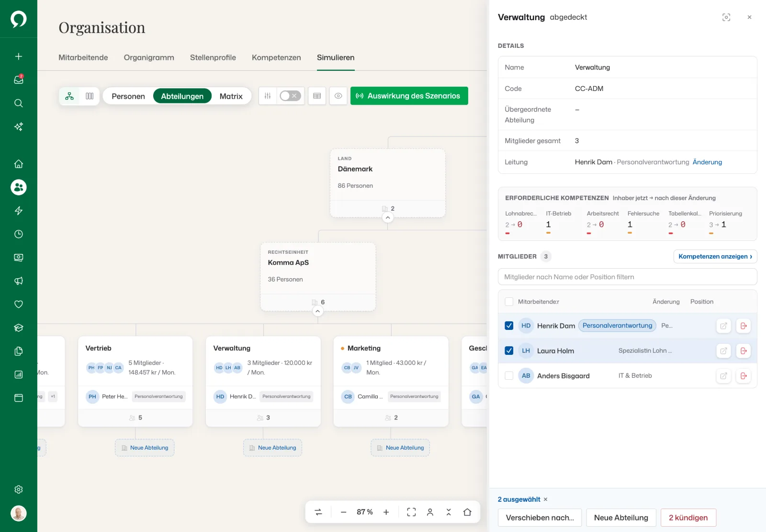Uncheck the Henrik Dam checkbox
The height and width of the screenshot is (532, 766).
pyautogui.click(x=509, y=326)
